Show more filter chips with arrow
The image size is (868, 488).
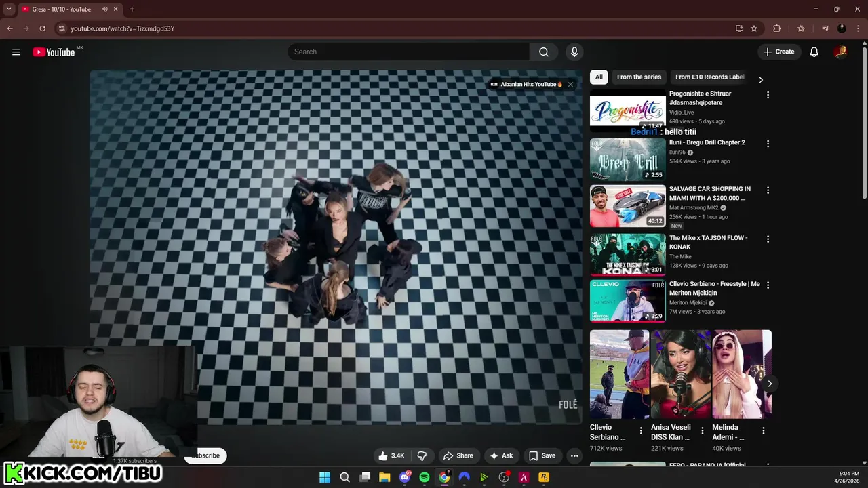click(760, 79)
